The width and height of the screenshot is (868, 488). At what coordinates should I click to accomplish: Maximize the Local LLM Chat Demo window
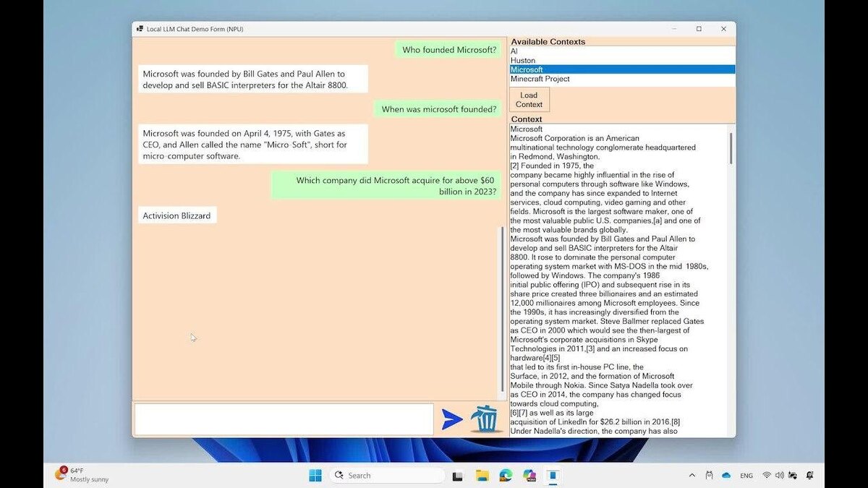click(x=699, y=29)
